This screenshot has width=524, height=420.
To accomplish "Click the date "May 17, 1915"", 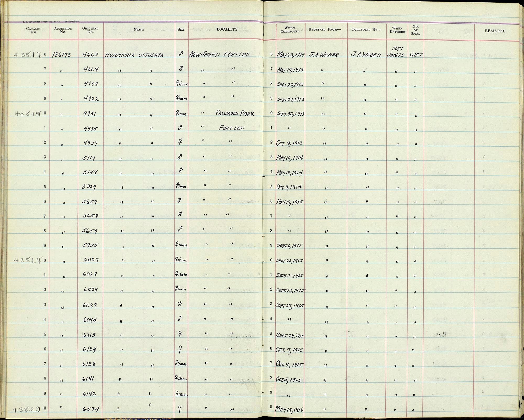I will click(290, 202).
